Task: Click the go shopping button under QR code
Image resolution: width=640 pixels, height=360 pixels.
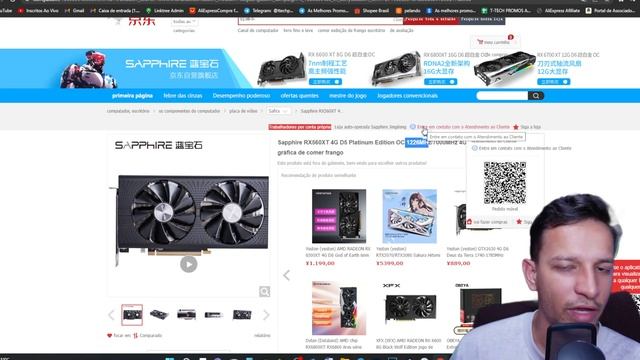Action: coord(487,222)
